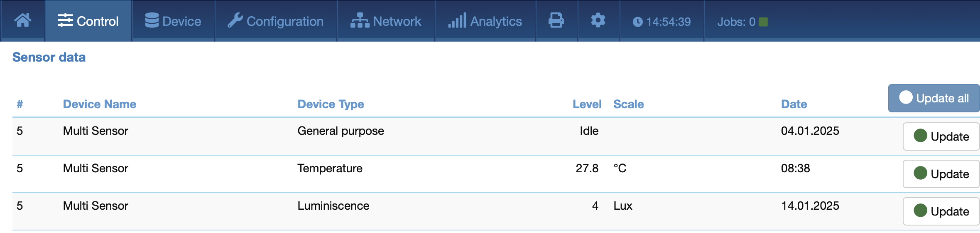Click the green Jobs status square
This screenshot has width=980, height=233.
point(763,22)
